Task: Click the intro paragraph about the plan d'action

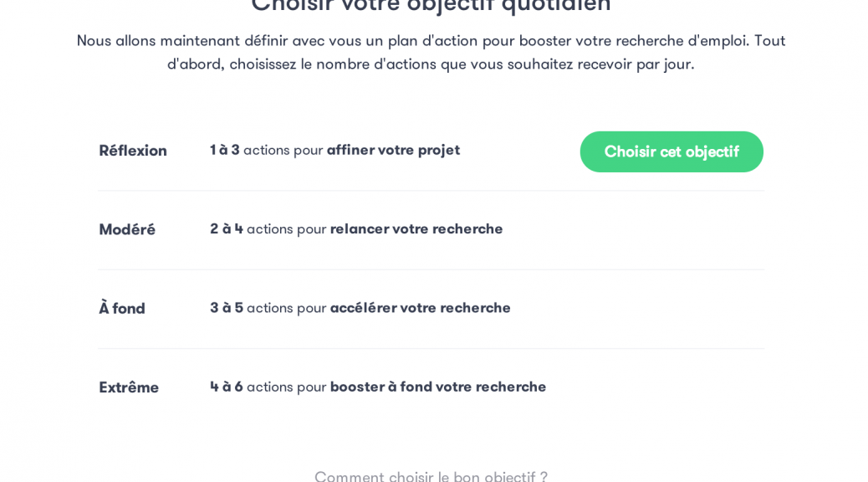Action: coord(431,52)
